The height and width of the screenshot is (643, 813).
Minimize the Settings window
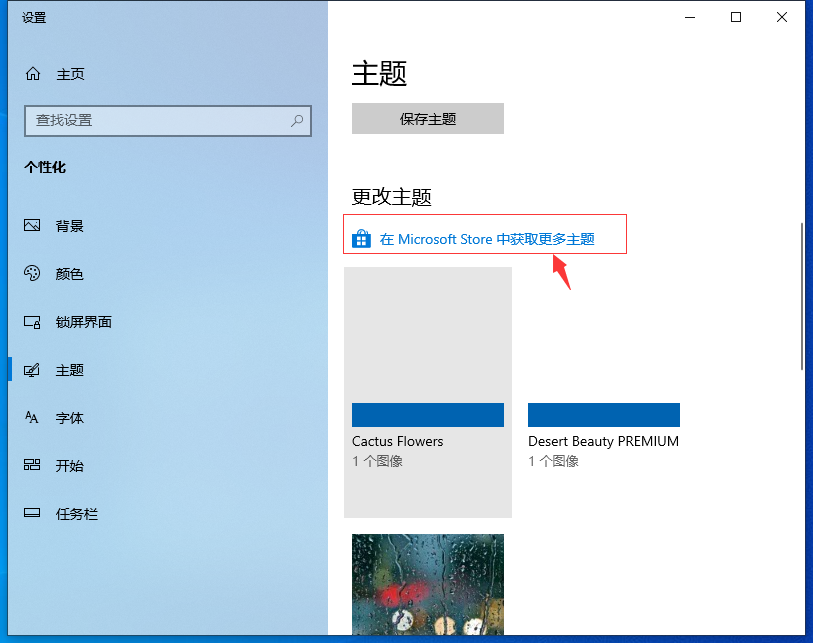pos(689,17)
